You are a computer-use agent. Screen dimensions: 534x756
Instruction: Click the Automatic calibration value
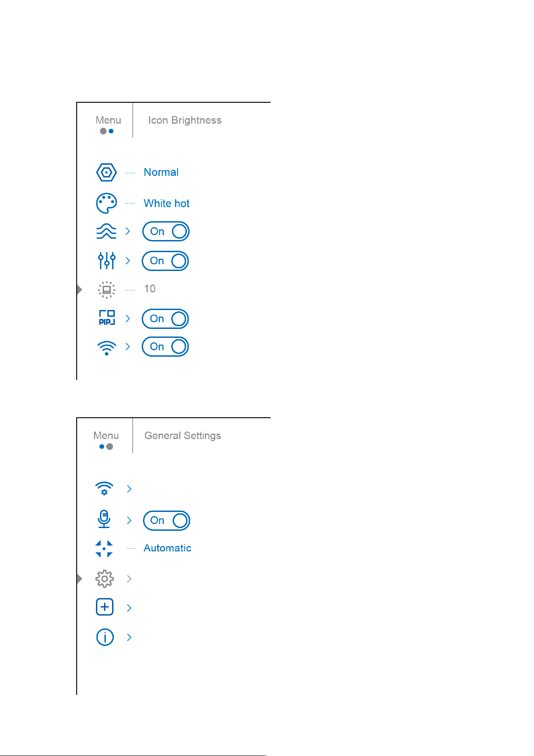(x=168, y=548)
